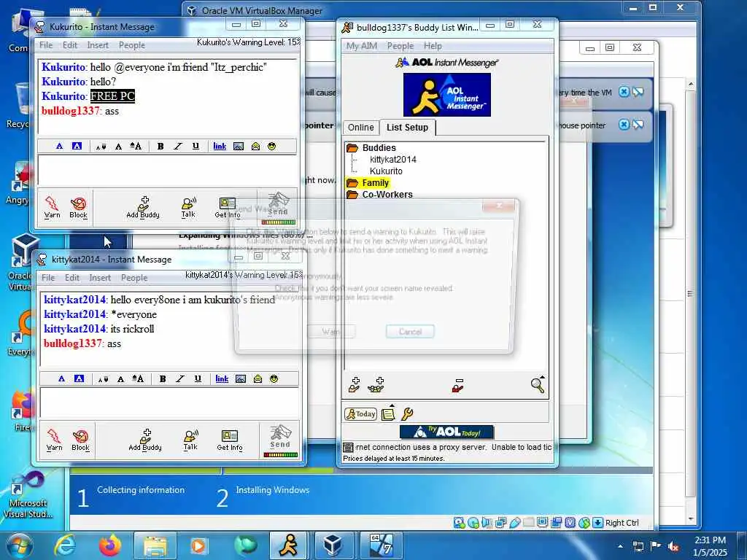
Task: Toggle bold in Kukurito message toolbar
Action: click(160, 146)
